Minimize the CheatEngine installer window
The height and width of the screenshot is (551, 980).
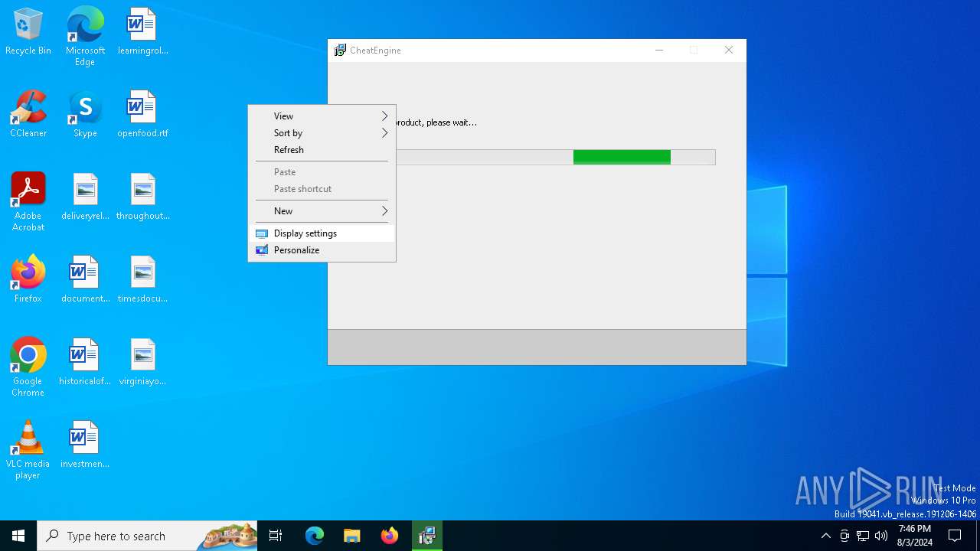coord(659,51)
